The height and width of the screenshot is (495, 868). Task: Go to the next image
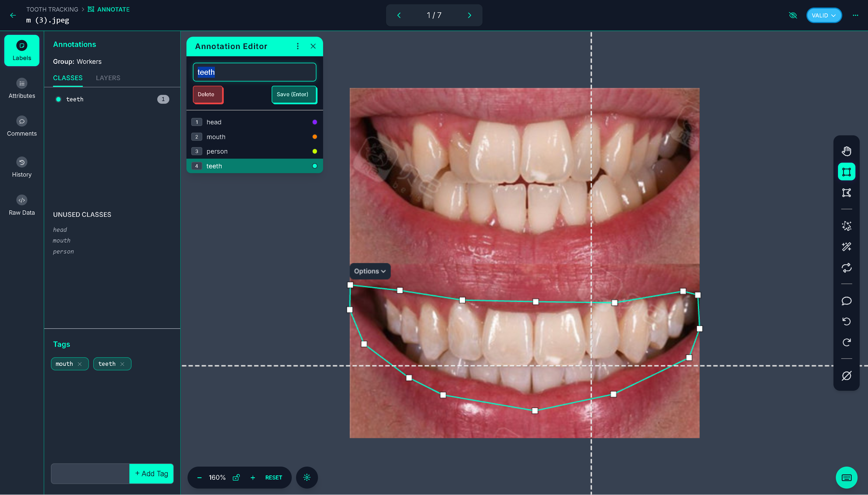469,15
